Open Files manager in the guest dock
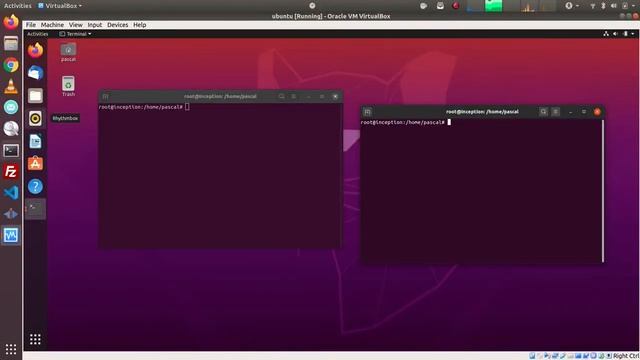Screen dimensions: 640x360 [x=36, y=96]
